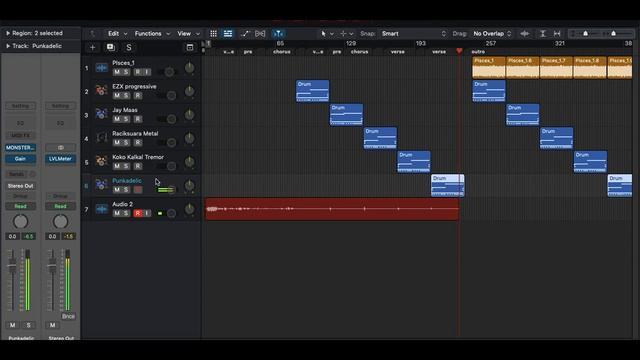Screen dimensions: 640x360
Task: Click the red playhead marker in the ruler
Action: click(459, 51)
